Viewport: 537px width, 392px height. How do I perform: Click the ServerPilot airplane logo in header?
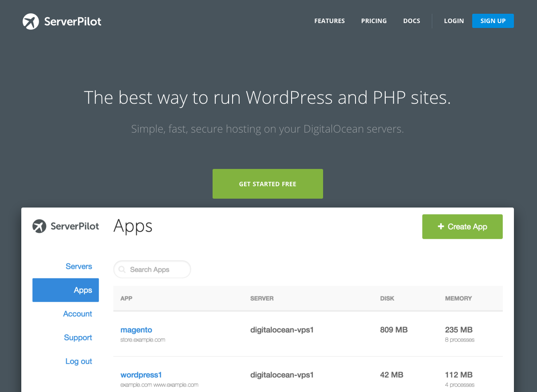[x=31, y=21]
